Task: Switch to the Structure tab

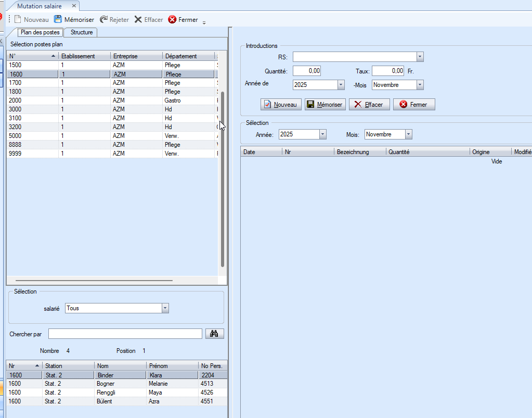Action: coord(82,32)
